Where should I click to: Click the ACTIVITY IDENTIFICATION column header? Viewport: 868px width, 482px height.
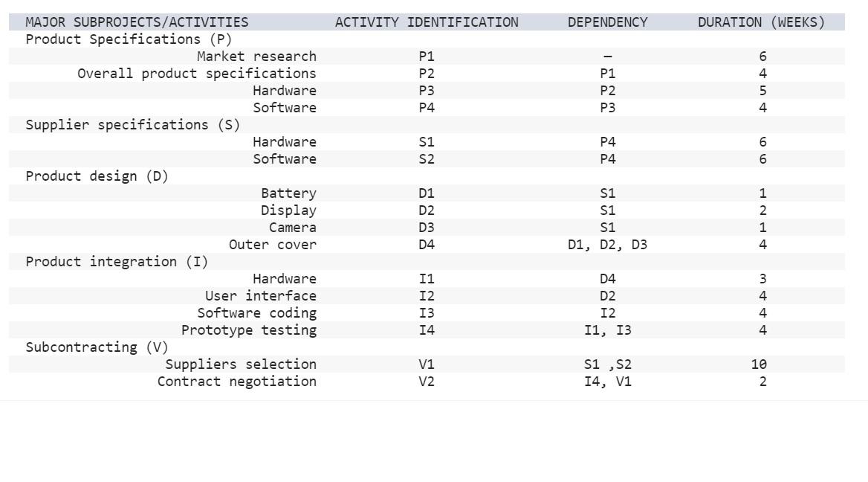427,22
